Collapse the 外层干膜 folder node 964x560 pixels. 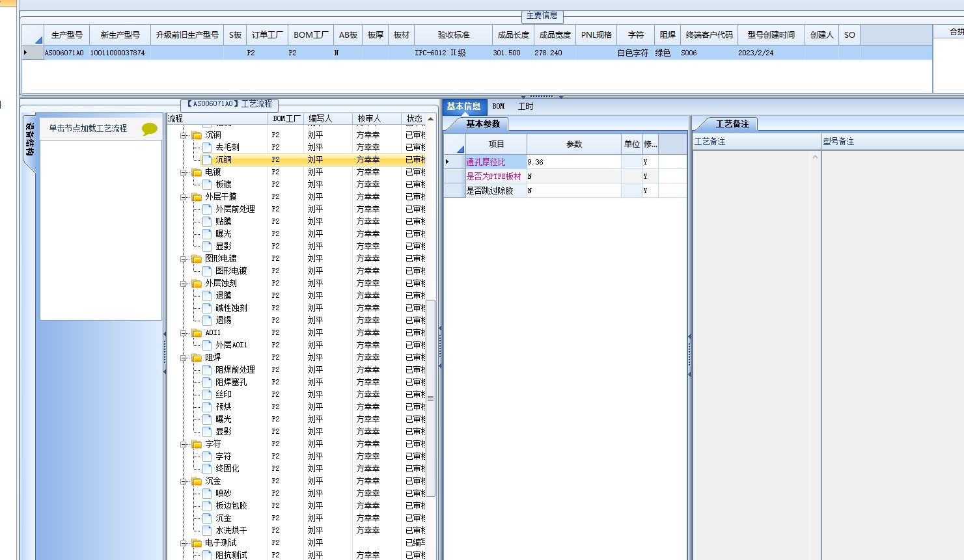tap(184, 197)
